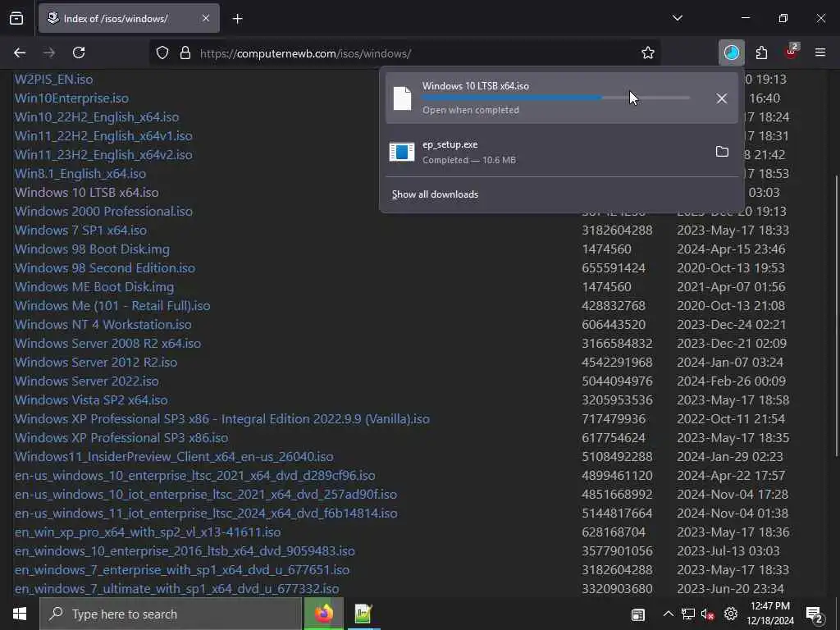The width and height of the screenshot is (840, 630).
Task: Go back to previous page
Action: click(x=20, y=52)
